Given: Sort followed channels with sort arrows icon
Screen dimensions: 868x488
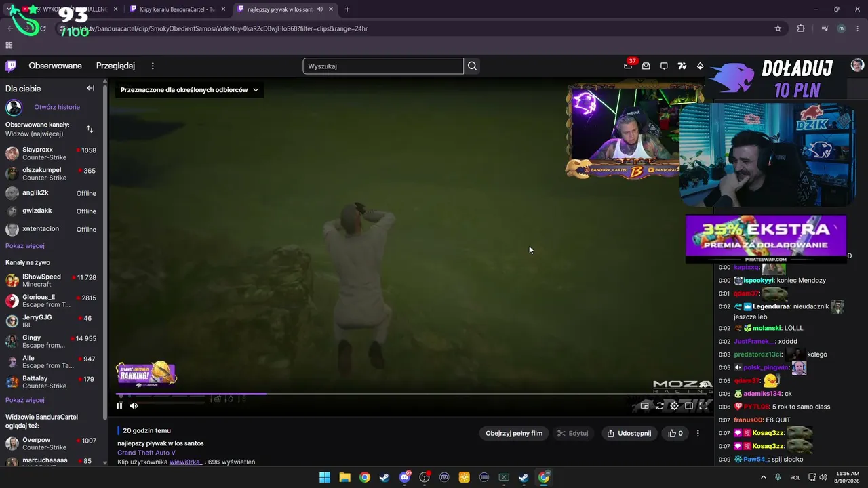Looking at the screenshot, I should point(90,129).
